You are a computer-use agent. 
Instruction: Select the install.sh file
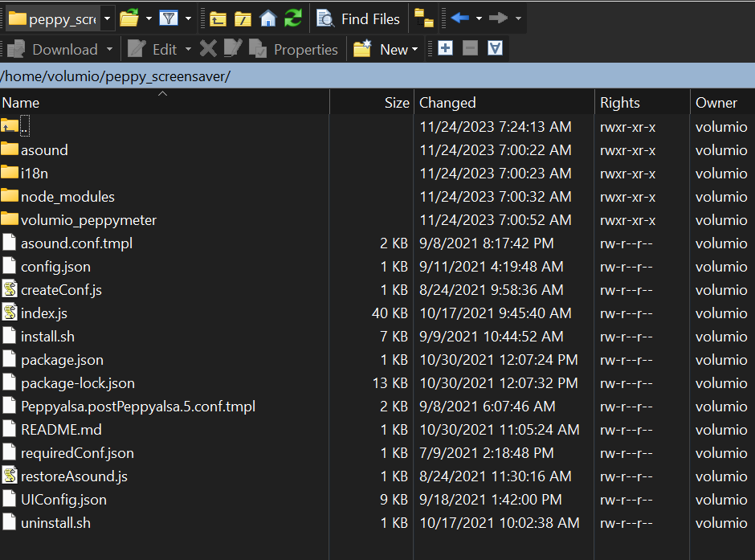click(38, 336)
